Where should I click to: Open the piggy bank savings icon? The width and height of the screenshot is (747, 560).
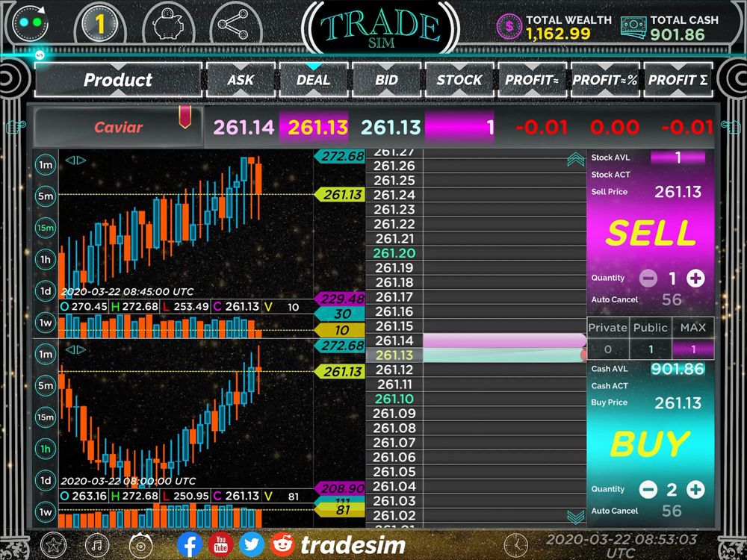[169, 23]
